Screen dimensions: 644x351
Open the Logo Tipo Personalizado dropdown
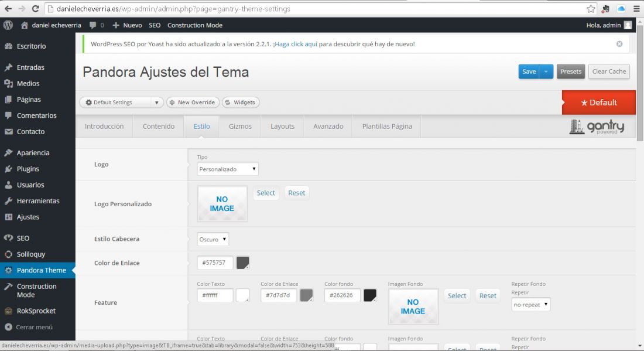point(228,169)
